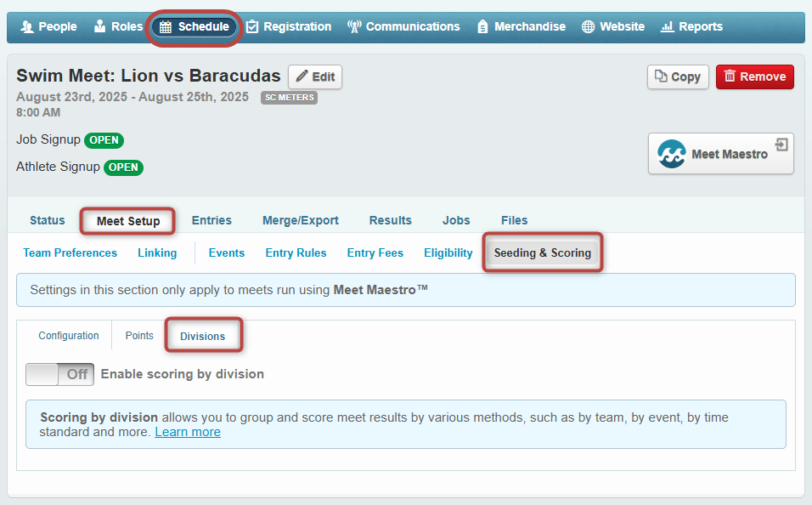Open Merchandise via its tag icon

pos(482,27)
